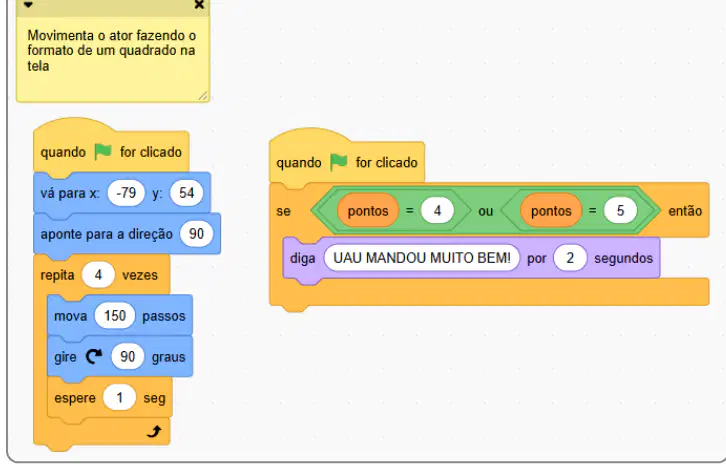Edit the mova 150 passos value

[x=115, y=315]
